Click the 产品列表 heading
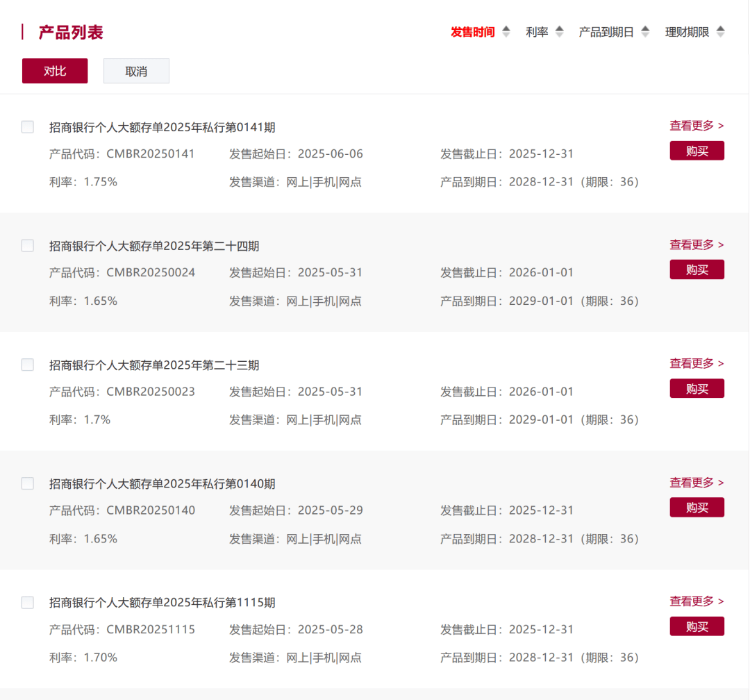Viewport: 750px width, 700px height. (x=71, y=32)
